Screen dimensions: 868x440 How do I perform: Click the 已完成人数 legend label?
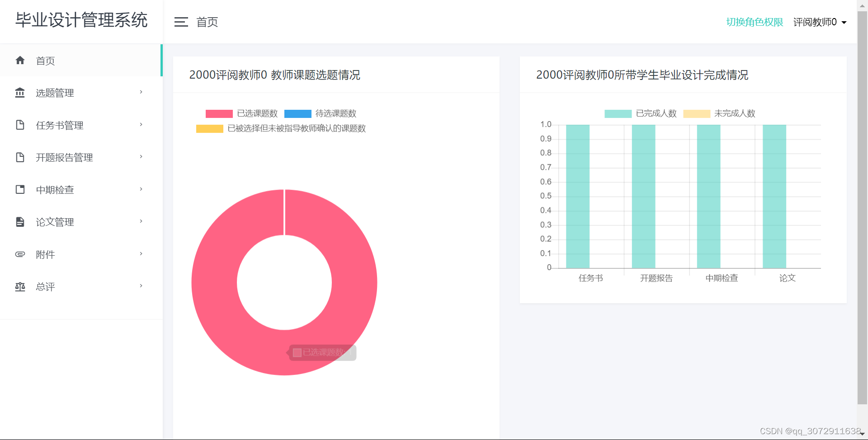(x=656, y=114)
